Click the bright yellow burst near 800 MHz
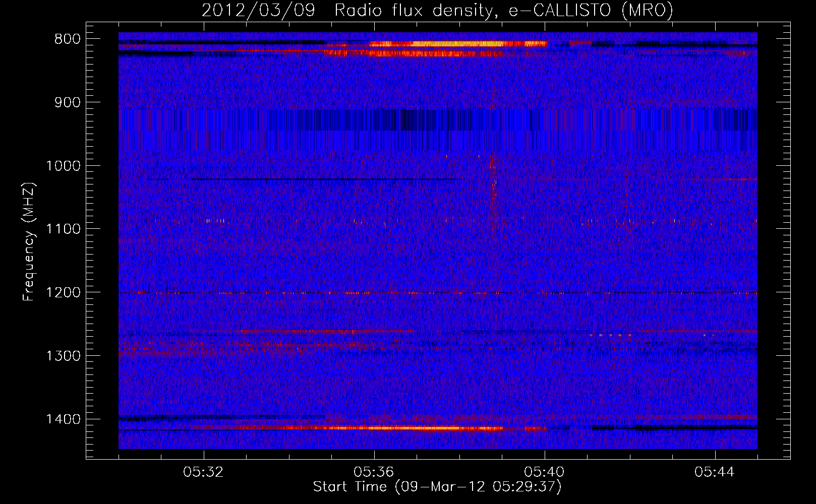The image size is (816, 504). pyautogui.click(x=458, y=44)
